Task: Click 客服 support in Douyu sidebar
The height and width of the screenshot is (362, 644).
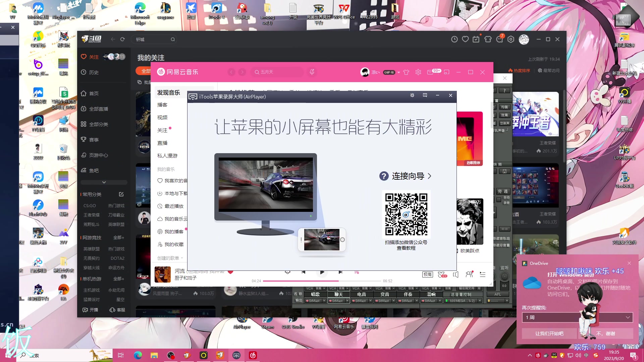Action: point(117,310)
